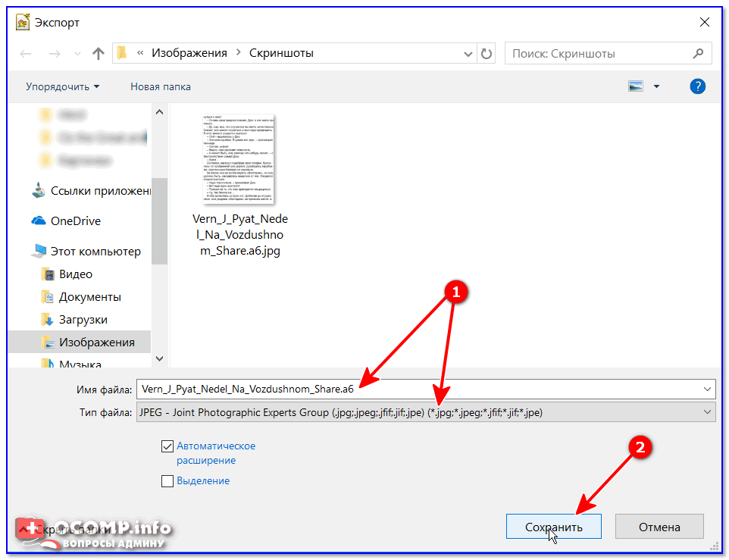Screen dimensions: 729x560
Task: Click the OneDrive cloud icon
Action: pos(39,221)
